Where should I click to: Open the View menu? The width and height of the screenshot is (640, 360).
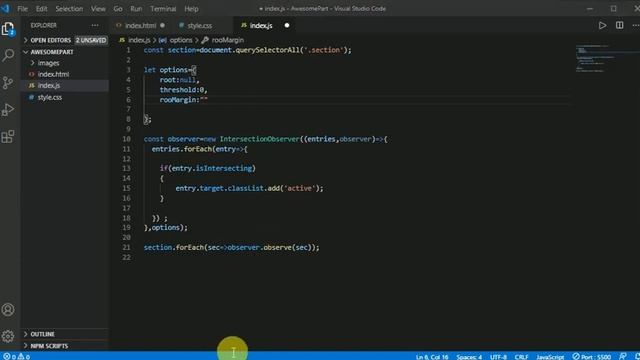pyautogui.click(x=98, y=9)
